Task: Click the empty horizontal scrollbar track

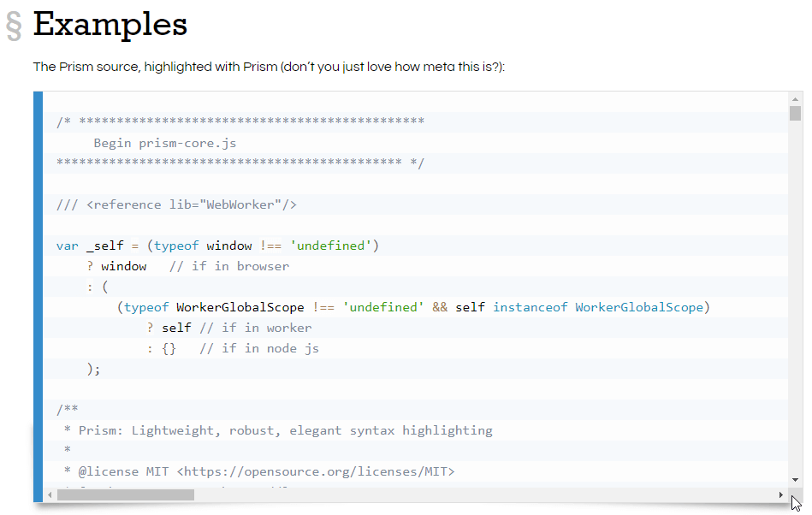Action: pos(479,494)
